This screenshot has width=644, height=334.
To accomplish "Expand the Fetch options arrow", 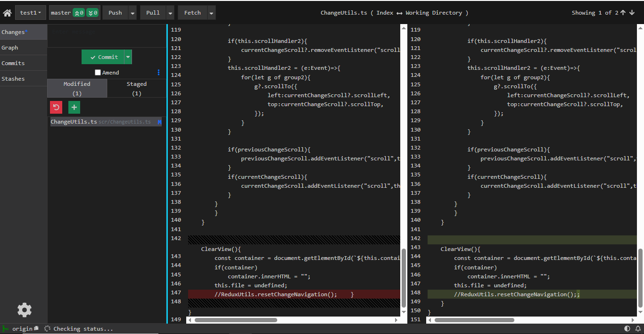I will coord(212,13).
